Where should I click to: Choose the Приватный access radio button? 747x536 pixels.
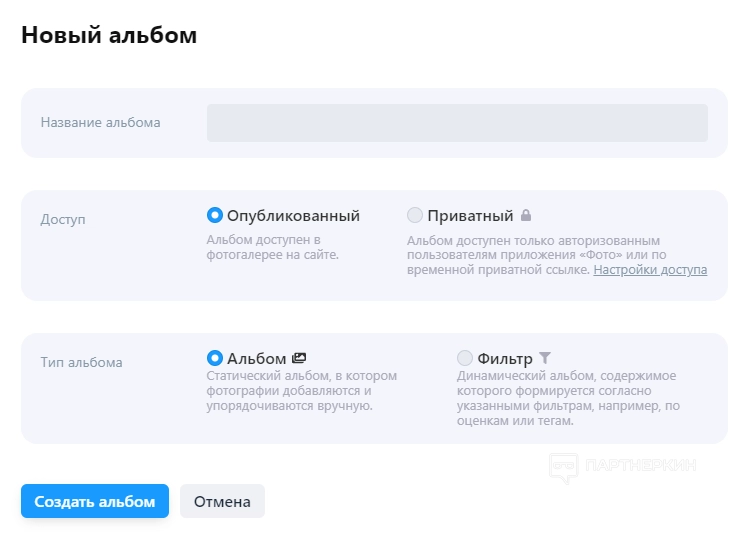click(415, 215)
